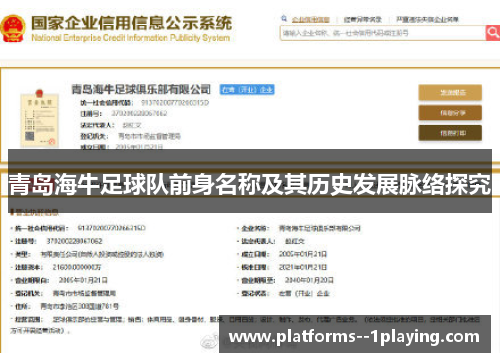500x362 pixels.
Task: Click the small magnifier icon beside 企业信用信息
Action: pyautogui.click(x=284, y=19)
